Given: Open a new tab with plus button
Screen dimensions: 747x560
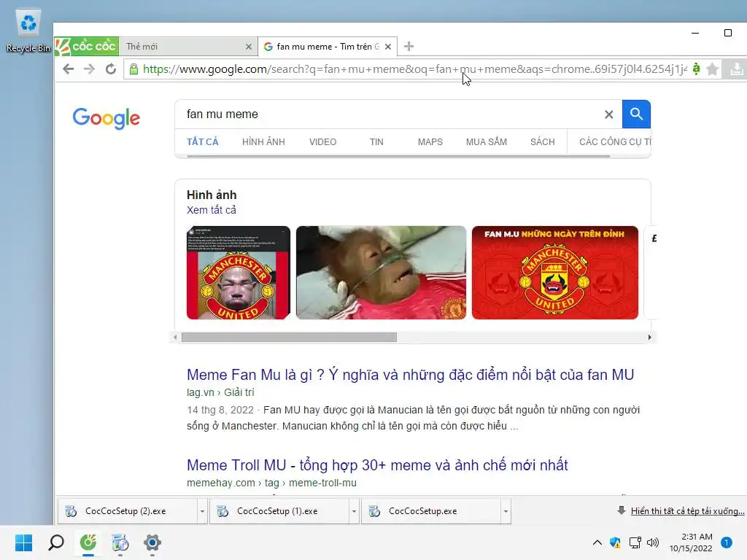Looking at the screenshot, I should tap(409, 46).
